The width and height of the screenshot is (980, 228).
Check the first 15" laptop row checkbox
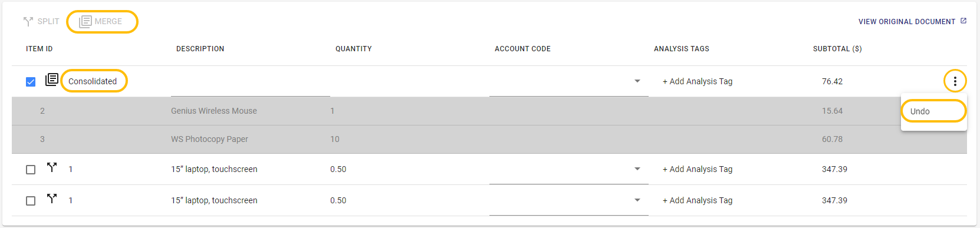(x=31, y=170)
